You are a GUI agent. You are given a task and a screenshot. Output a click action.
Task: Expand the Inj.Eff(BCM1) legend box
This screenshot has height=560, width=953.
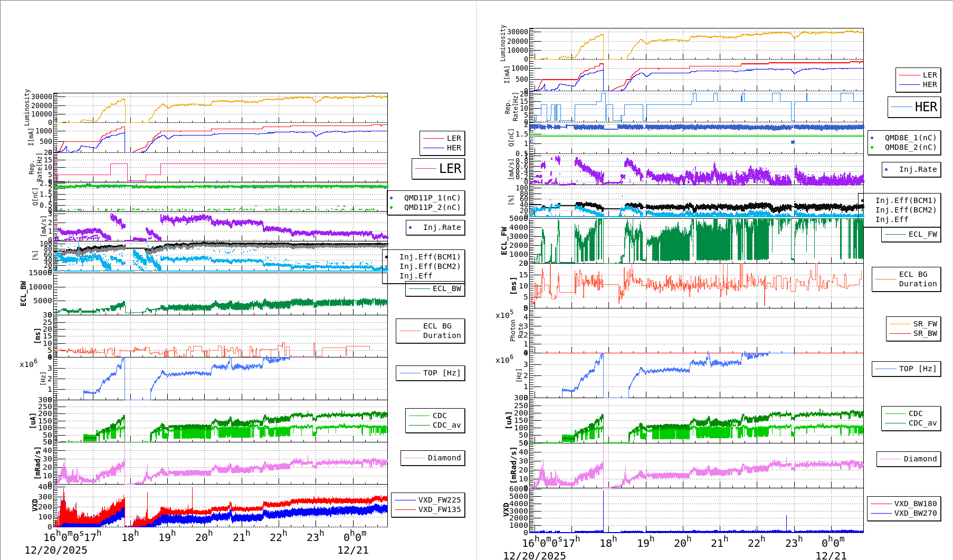(x=430, y=258)
